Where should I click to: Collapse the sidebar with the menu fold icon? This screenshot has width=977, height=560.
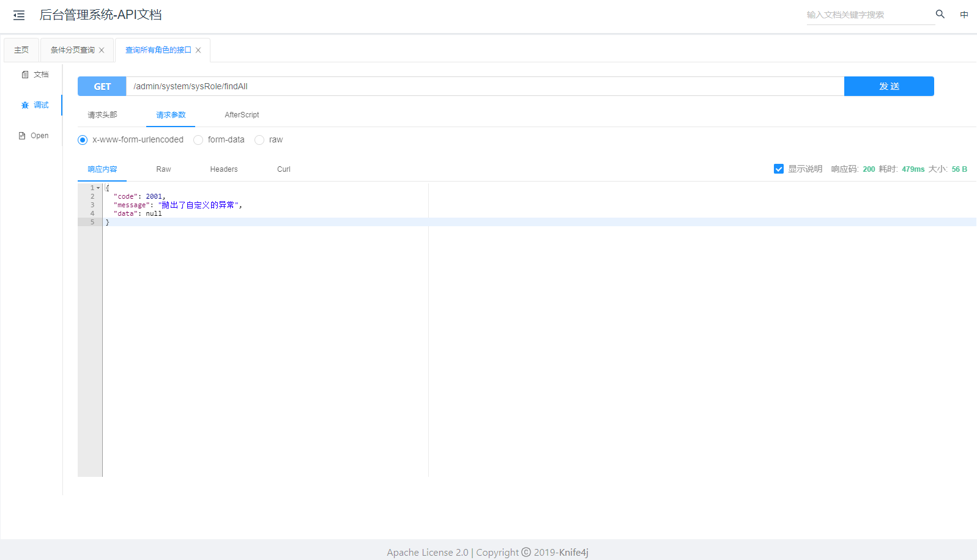19,15
